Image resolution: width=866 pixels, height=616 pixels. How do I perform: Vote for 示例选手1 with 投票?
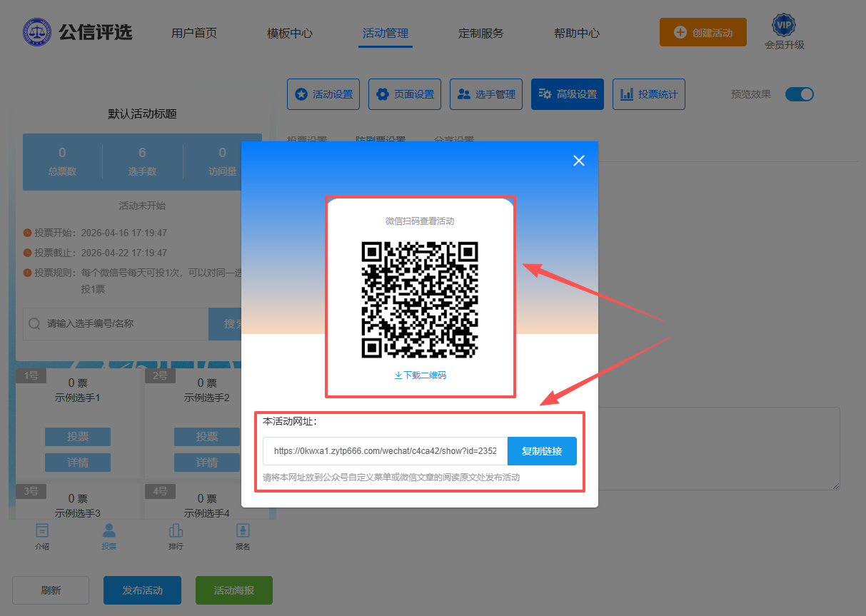[78, 437]
